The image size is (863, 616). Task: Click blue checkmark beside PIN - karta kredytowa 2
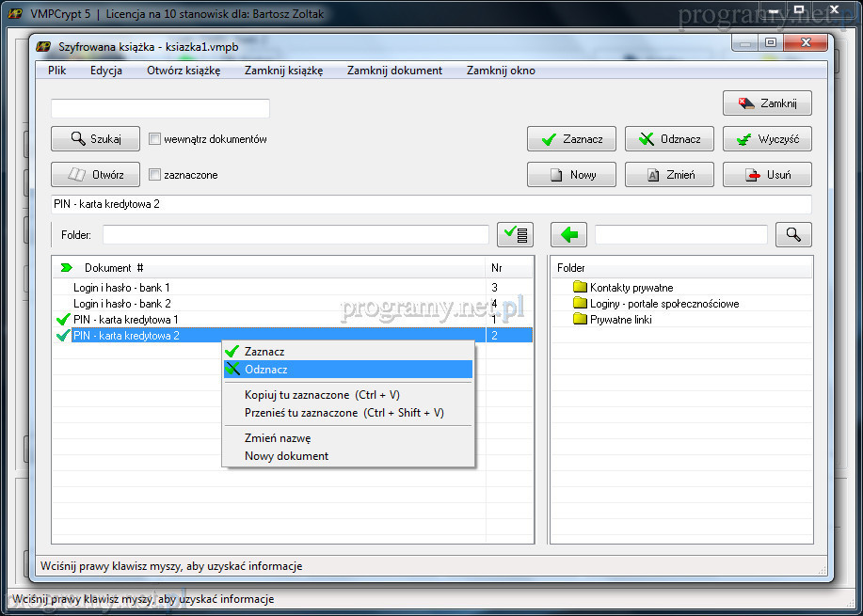tap(63, 336)
